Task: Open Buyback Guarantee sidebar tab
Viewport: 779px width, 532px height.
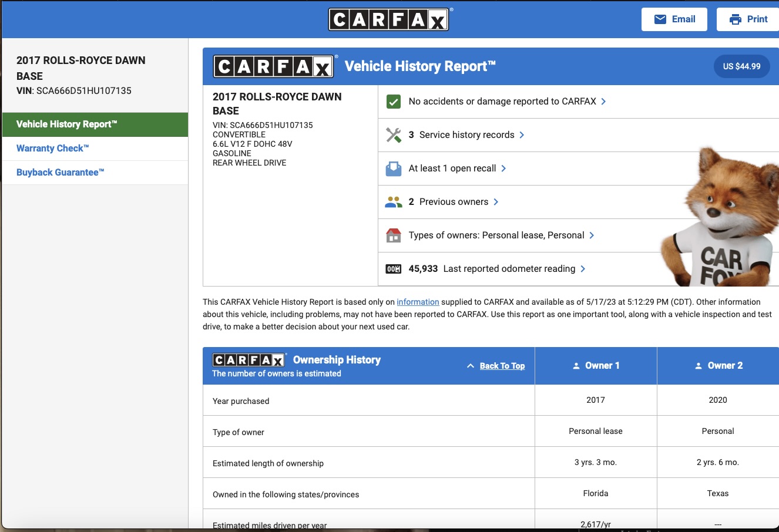Action: point(95,173)
